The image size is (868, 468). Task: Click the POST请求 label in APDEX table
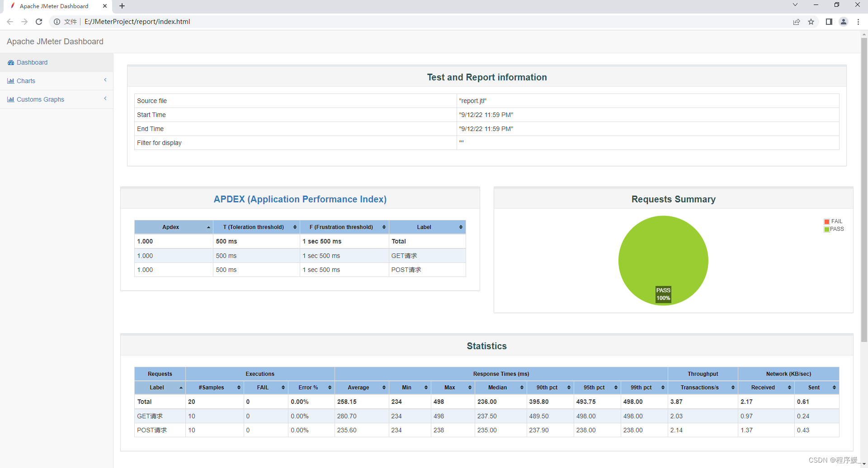coord(406,270)
